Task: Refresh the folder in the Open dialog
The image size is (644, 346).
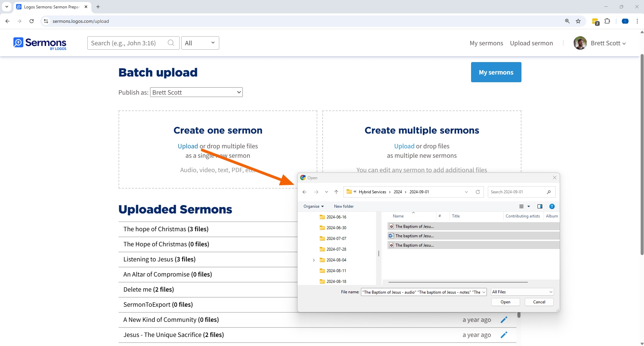Action: point(478,192)
